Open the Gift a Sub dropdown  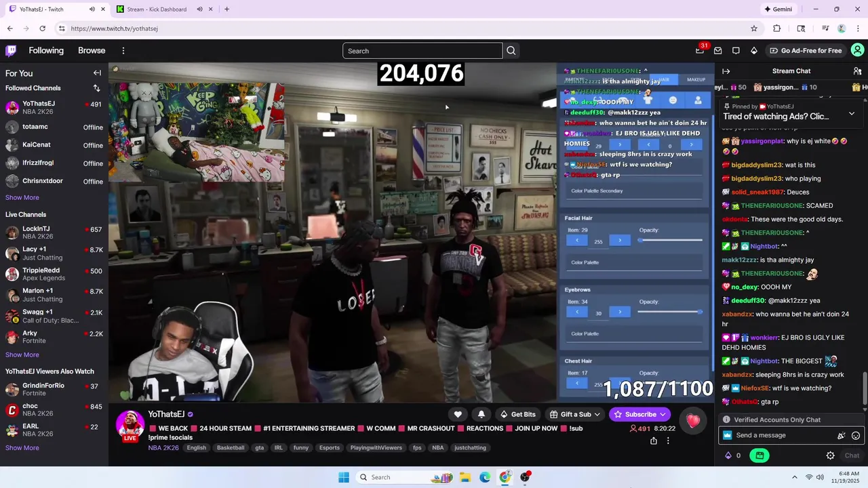click(x=576, y=414)
